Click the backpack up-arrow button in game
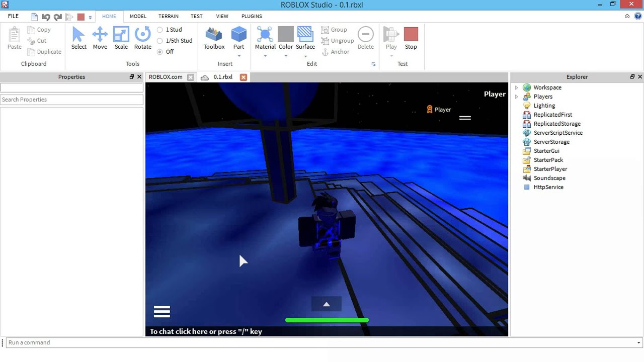The width and height of the screenshot is (644, 362). (327, 304)
